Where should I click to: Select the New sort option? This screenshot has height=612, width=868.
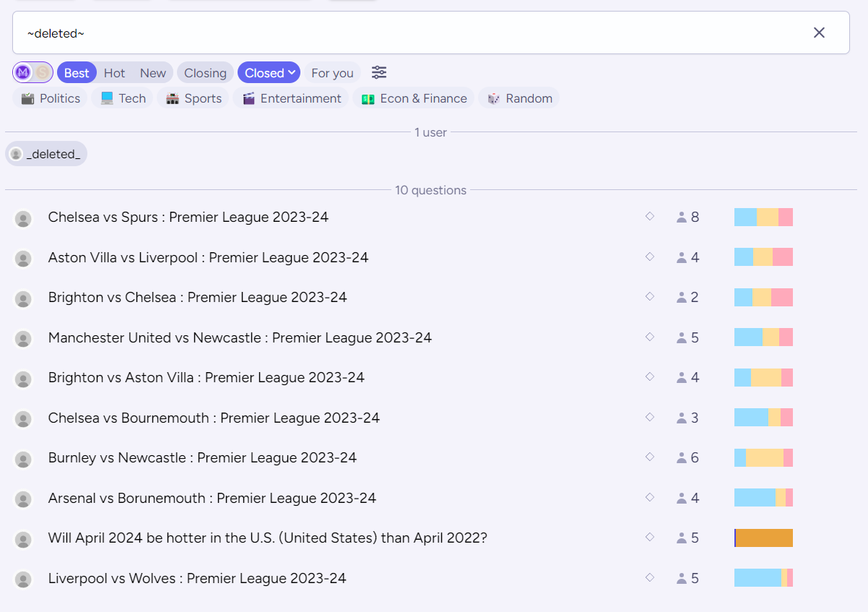click(153, 73)
